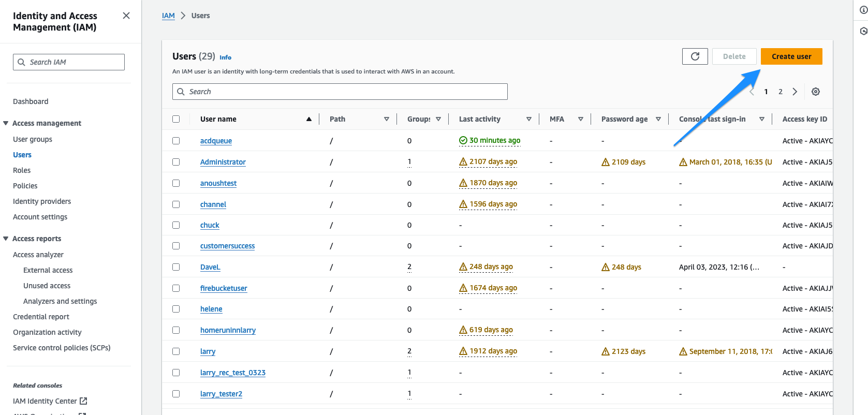The height and width of the screenshot is (415, 868).
Task: Click the "2123 days" password age text
Action: coord(628,351)
